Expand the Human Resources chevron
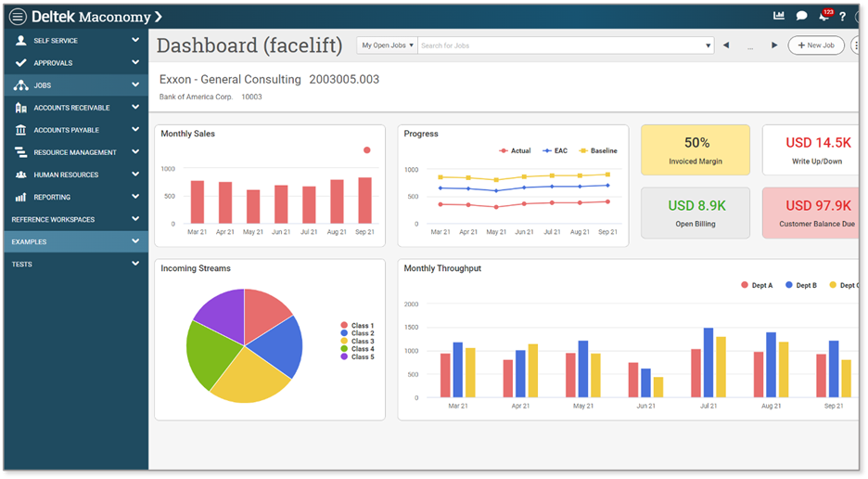This screenshot has height=479, width=868. (135, 175)
